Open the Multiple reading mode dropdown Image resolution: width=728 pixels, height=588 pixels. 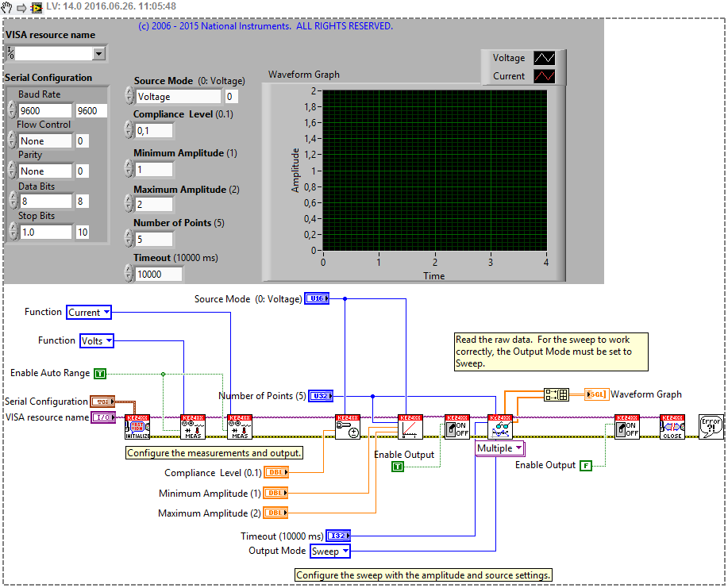(x=499, y=448)
